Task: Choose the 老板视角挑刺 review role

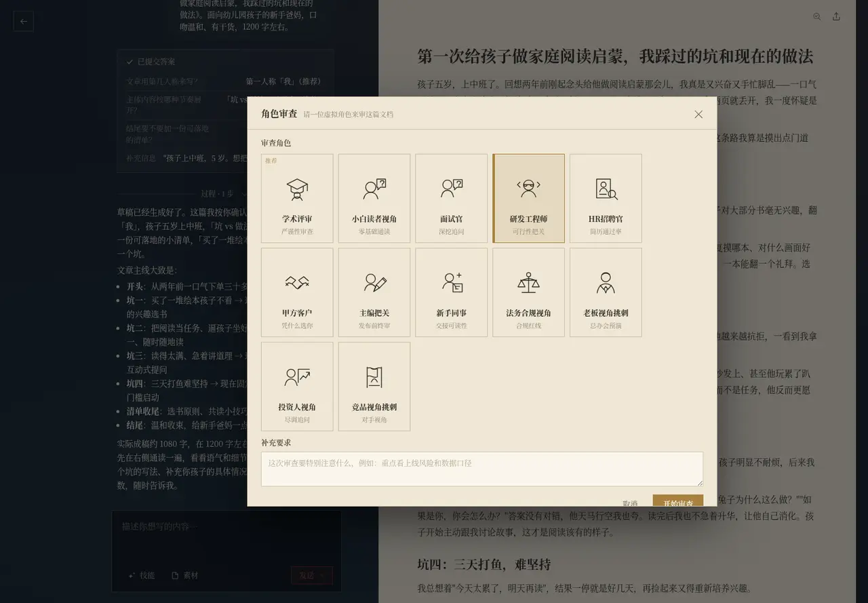Action: (606, 292)
